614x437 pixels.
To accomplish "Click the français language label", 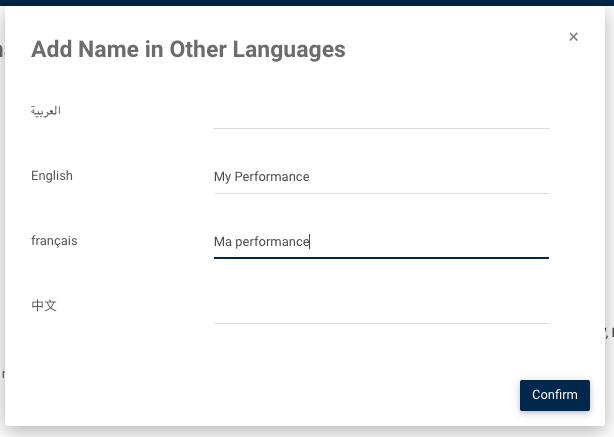I will tap(54, 241).
